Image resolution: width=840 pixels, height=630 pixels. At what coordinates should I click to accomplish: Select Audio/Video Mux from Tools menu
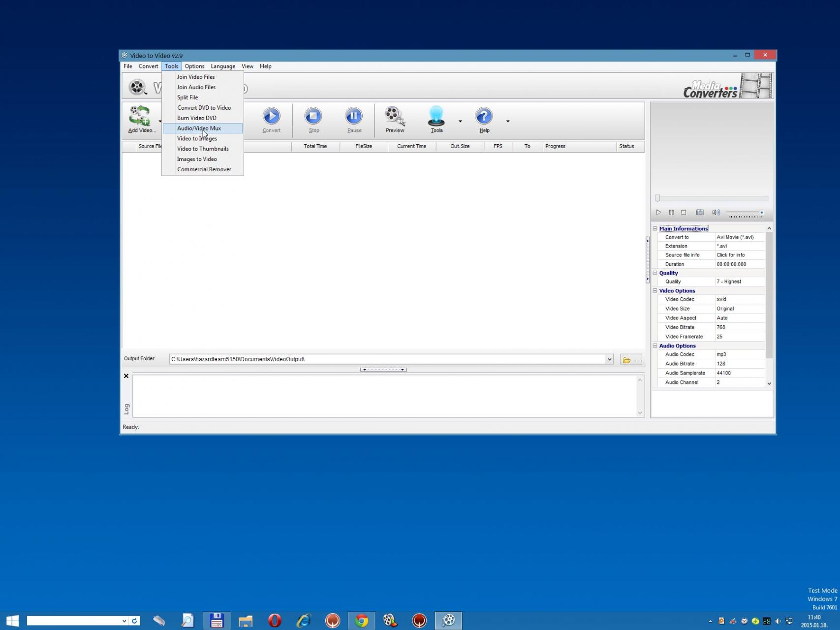(199, 128)
